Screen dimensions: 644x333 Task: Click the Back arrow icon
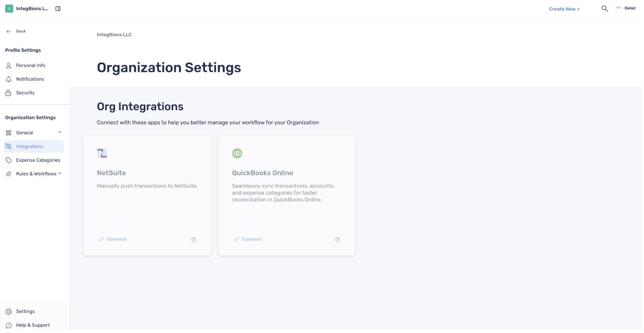click(x=9, y=31)
